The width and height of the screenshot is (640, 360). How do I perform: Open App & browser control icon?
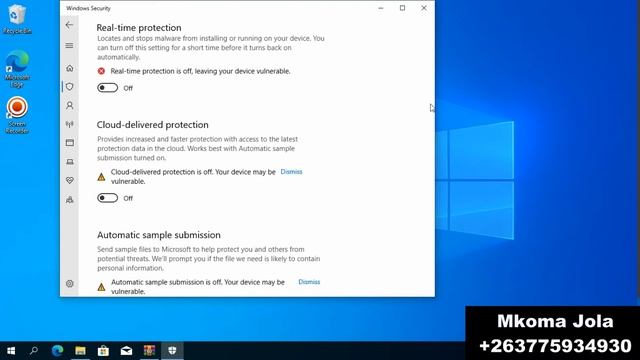[x=70, y=142]
